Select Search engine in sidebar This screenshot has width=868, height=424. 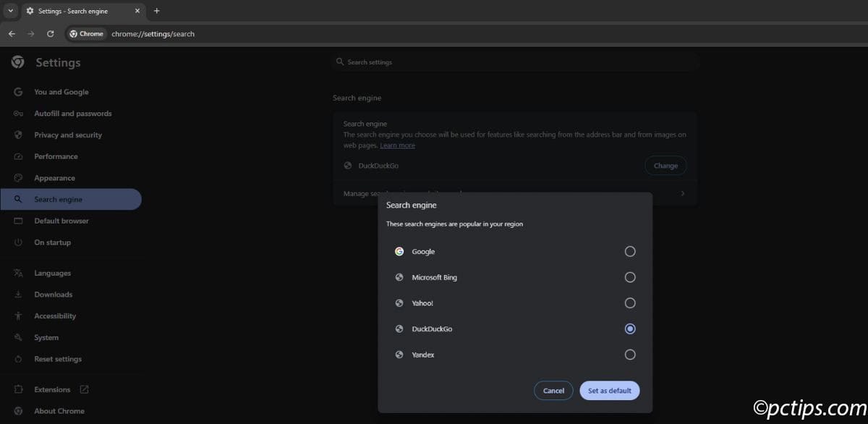[71, 199]
